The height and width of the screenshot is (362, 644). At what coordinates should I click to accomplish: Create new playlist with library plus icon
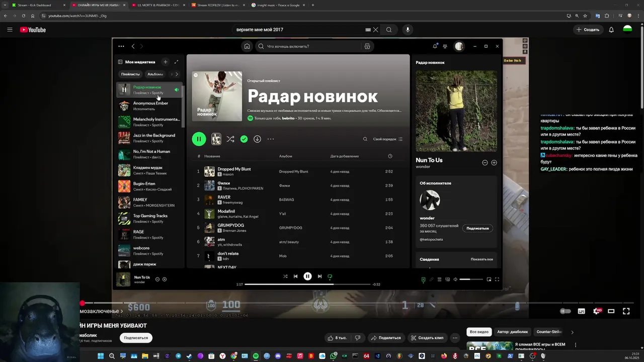(165, 62)
